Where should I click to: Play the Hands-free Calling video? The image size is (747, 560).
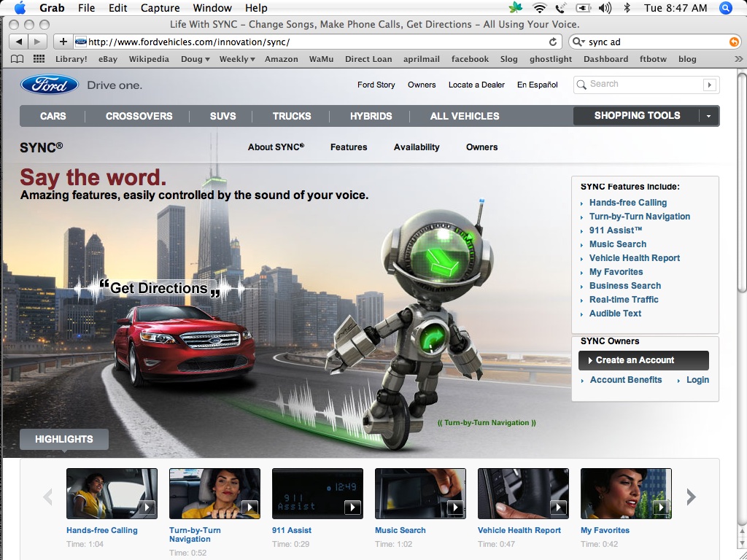[112, 494]
